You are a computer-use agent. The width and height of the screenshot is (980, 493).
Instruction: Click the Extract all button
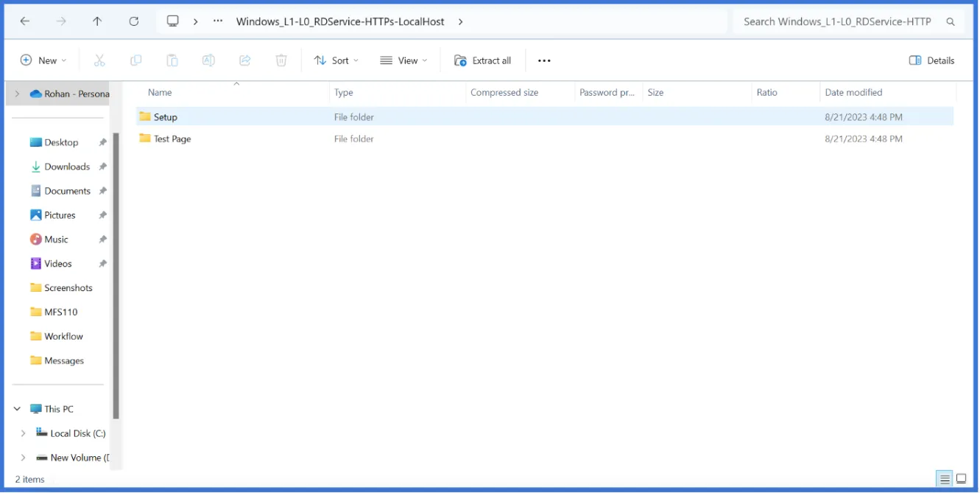483,60
